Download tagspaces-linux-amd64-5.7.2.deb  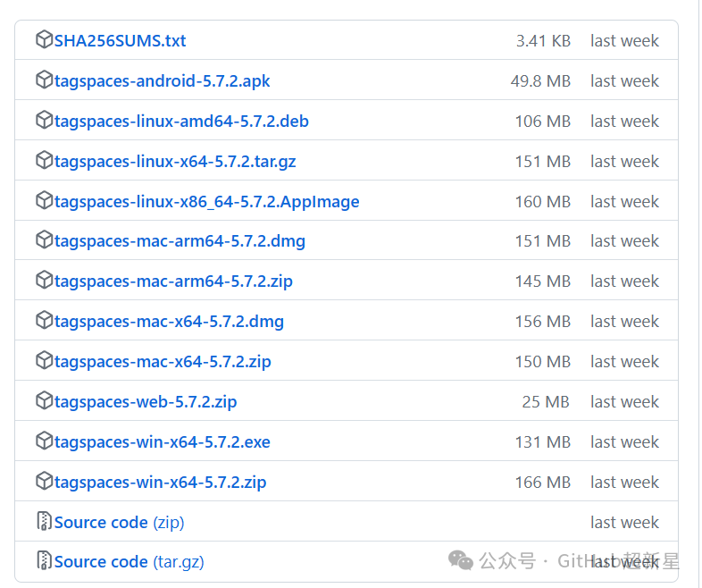click(181, 122)
